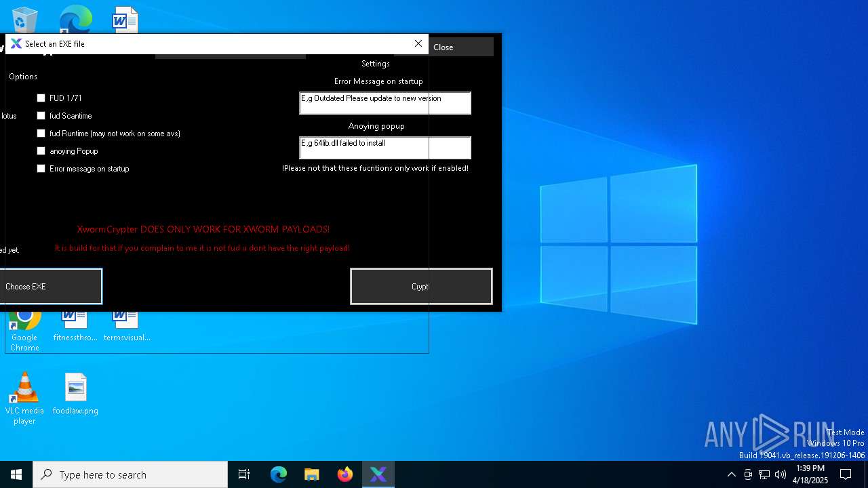The image size is (868, 488).
Task: Click the Settings heading
Action: pyautogui.click(x=376, y=64)
